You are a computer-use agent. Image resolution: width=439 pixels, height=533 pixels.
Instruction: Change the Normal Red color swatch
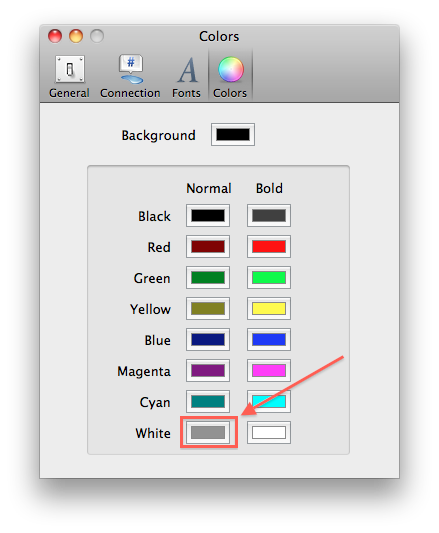click(208, 246)
